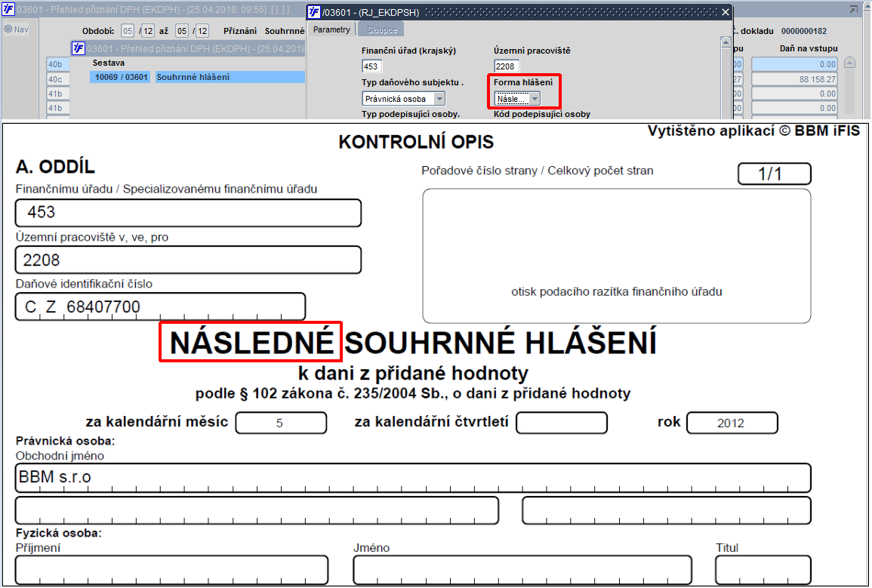Click the 40c row button

58,79
